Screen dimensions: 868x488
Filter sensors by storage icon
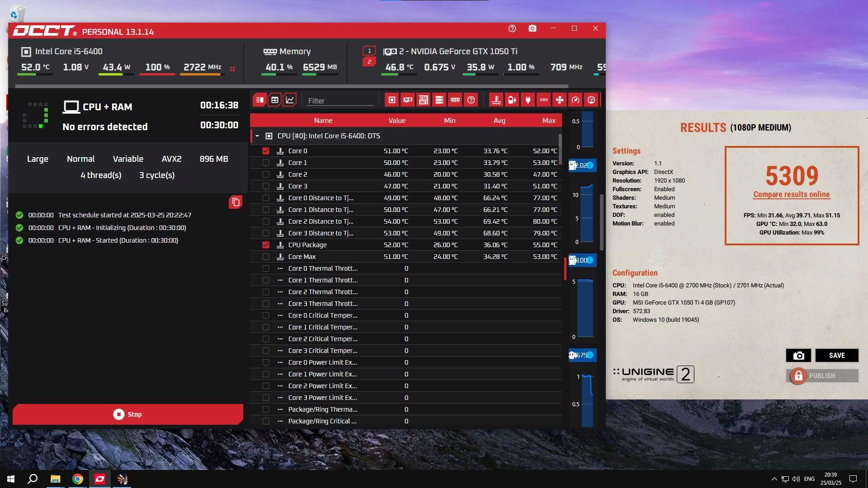(439, 100)
